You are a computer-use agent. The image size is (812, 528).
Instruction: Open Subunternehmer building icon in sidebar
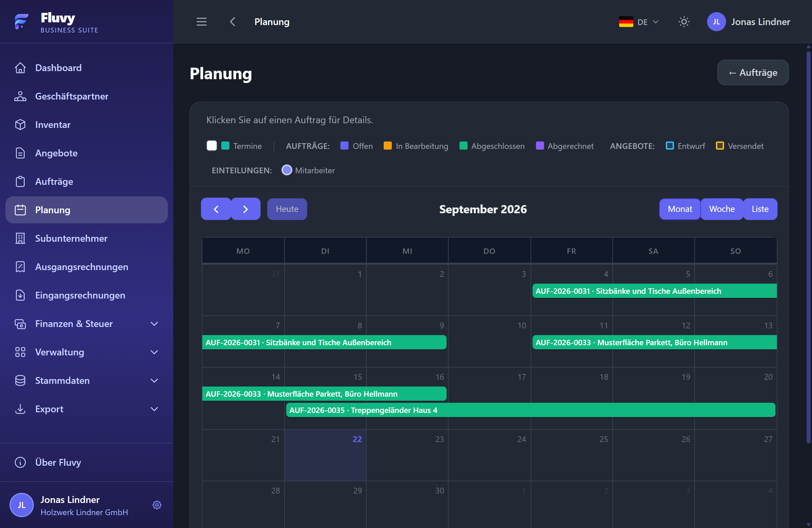pyautogui.click(x=21, y=238)
